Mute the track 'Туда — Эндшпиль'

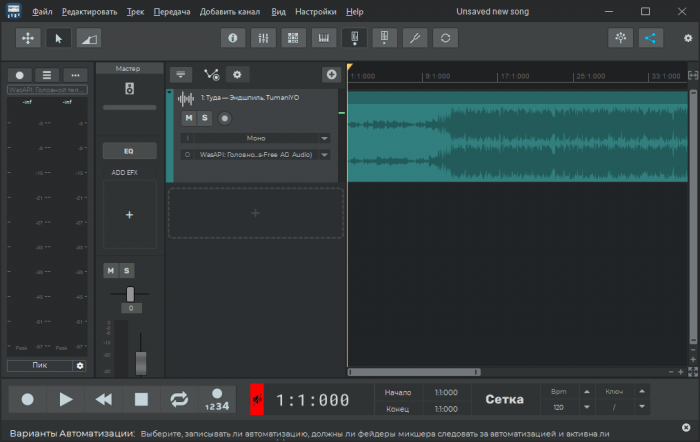(x=188, y=118)
